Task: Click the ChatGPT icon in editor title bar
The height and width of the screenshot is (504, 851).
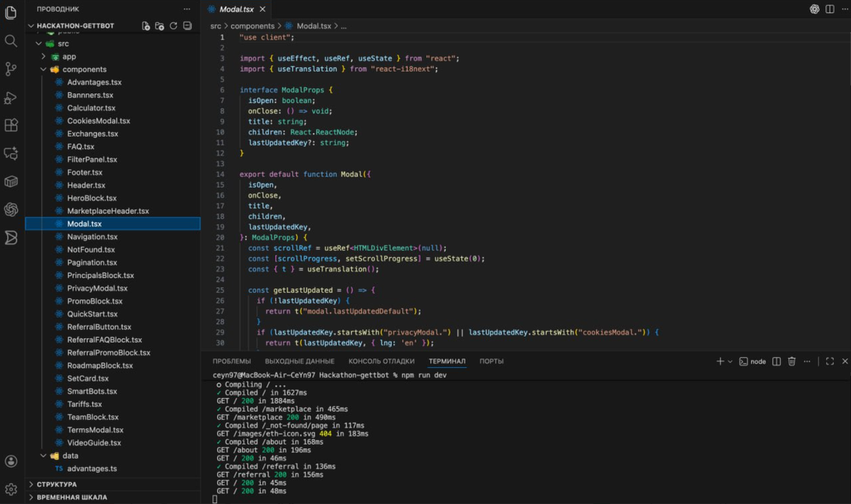Action: [814, 9]
